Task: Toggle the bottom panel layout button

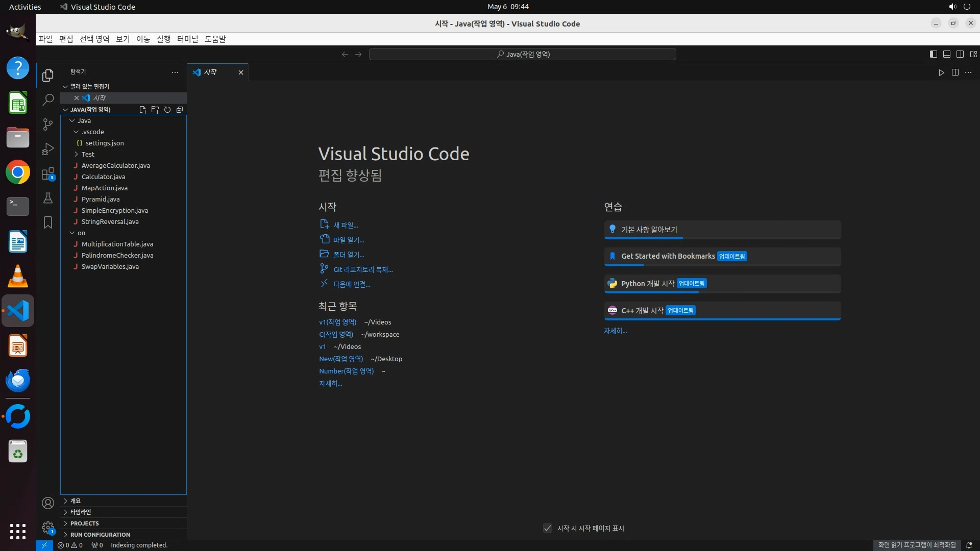Action: tap(947, 54)
